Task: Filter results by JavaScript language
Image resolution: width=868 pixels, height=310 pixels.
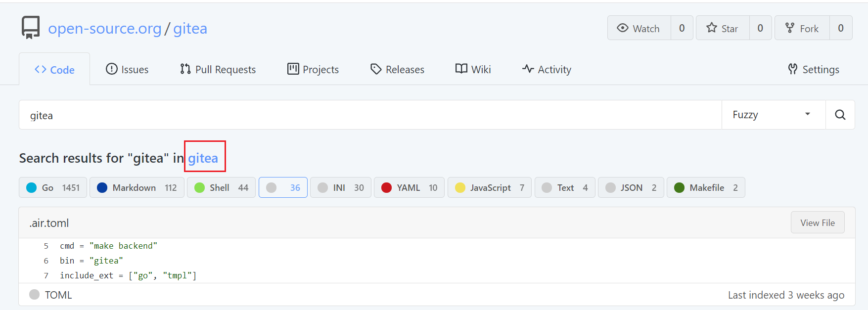Action: pyautogui.click(x=490, y=187)
